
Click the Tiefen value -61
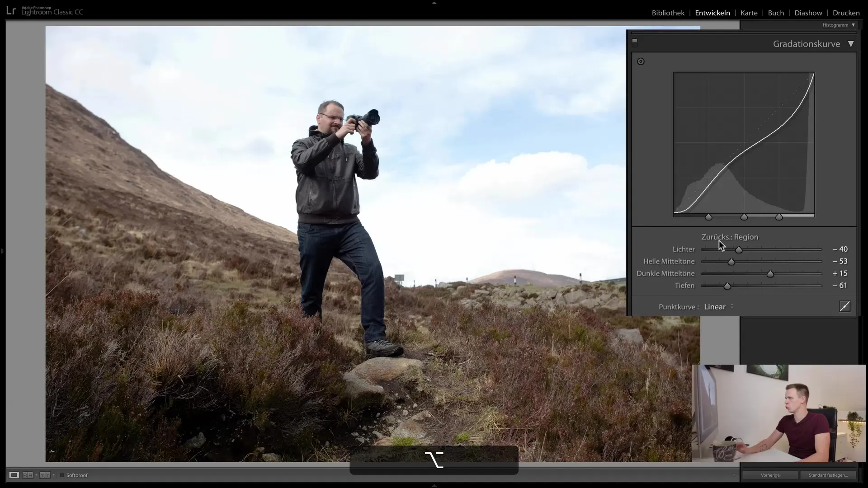point(840,286)
